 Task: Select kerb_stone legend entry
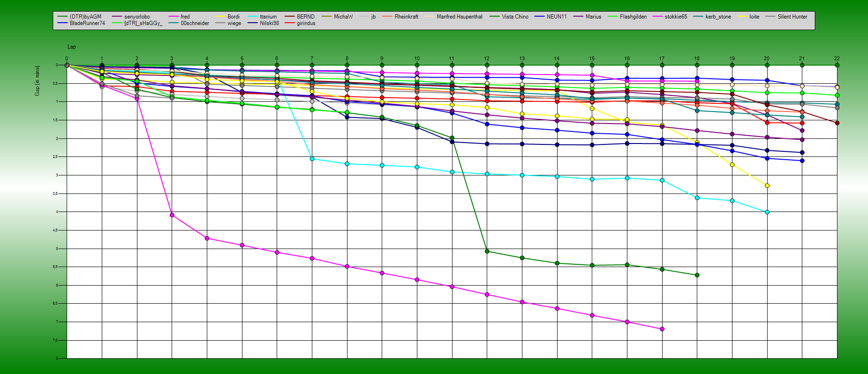pyautogui.click(x=712, y=17)
